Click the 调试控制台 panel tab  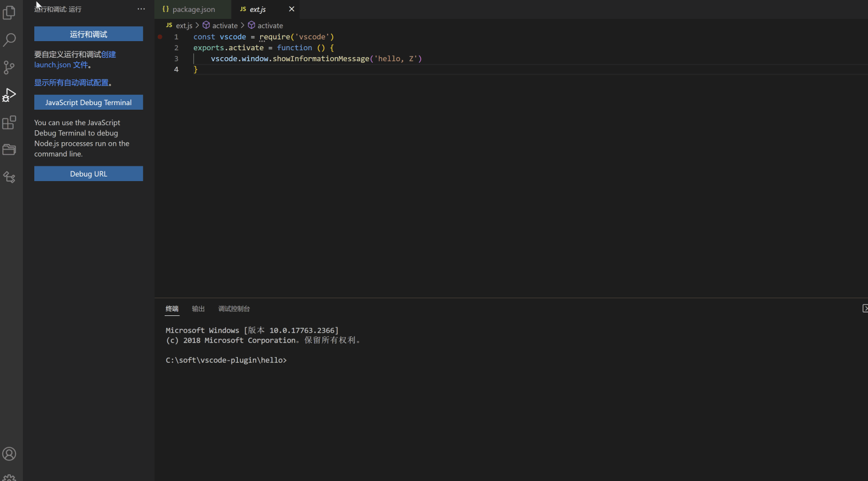coord(234,308)
